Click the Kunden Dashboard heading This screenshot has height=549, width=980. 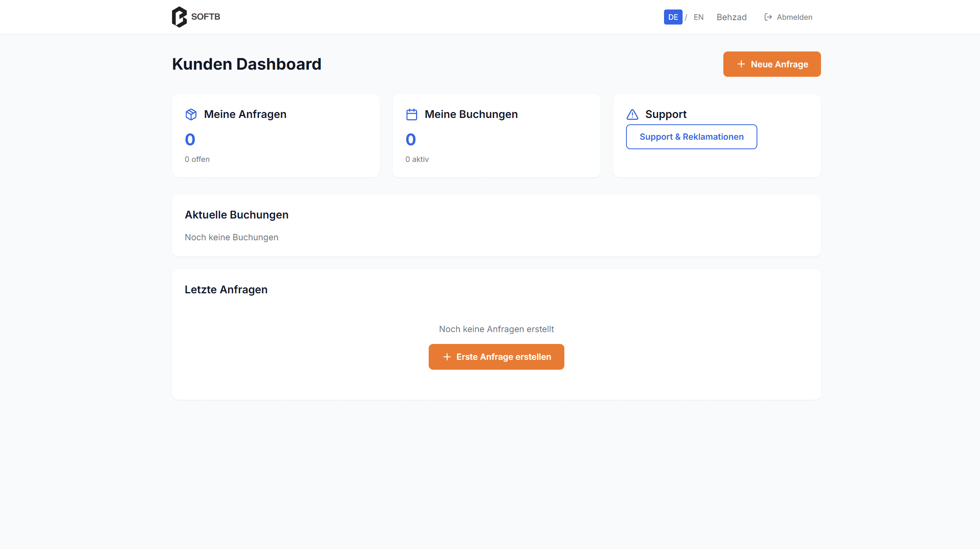tap(247, 64)
